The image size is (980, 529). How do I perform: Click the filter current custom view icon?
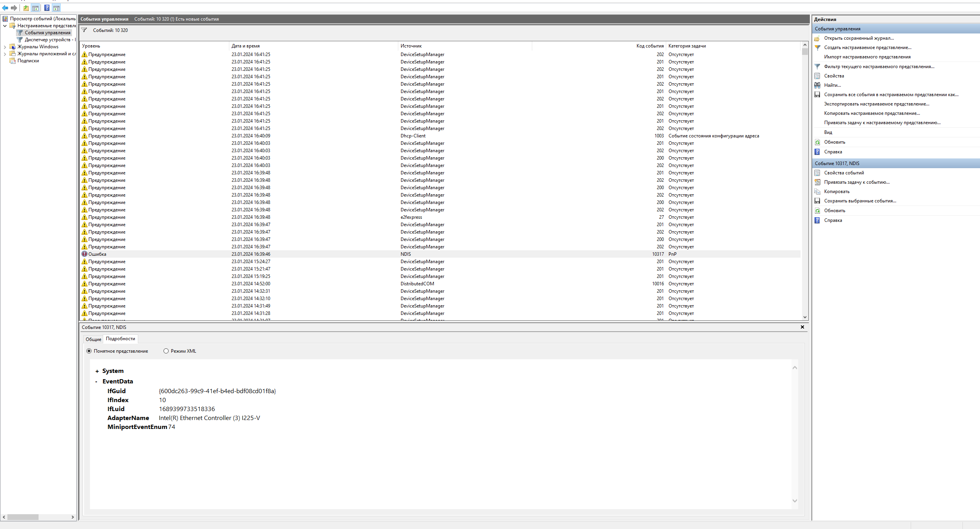point(817,67)
